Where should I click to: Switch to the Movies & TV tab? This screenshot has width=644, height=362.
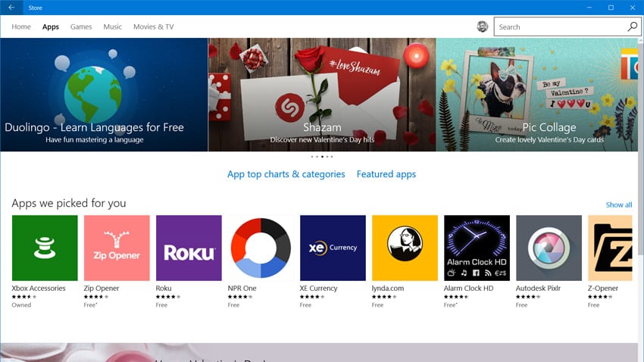(x=153, y=27)
